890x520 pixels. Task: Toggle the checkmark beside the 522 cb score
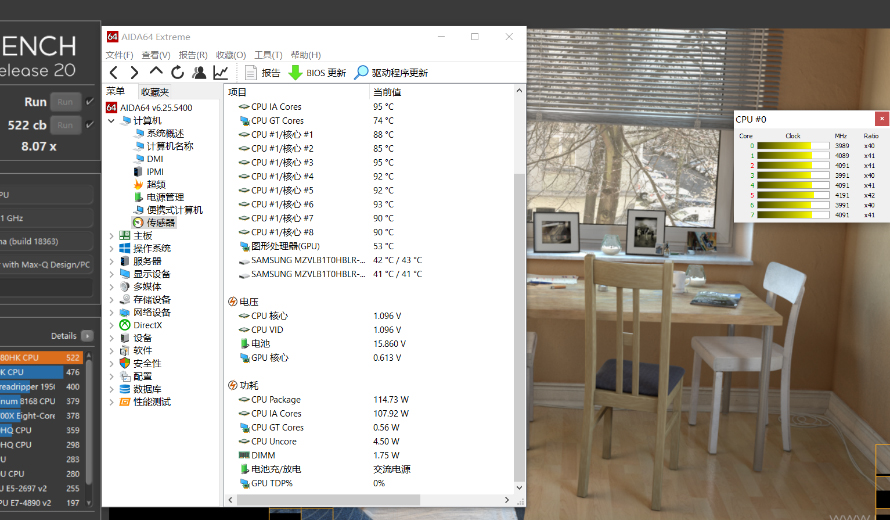pyautogui.click(x=90, y=125)
